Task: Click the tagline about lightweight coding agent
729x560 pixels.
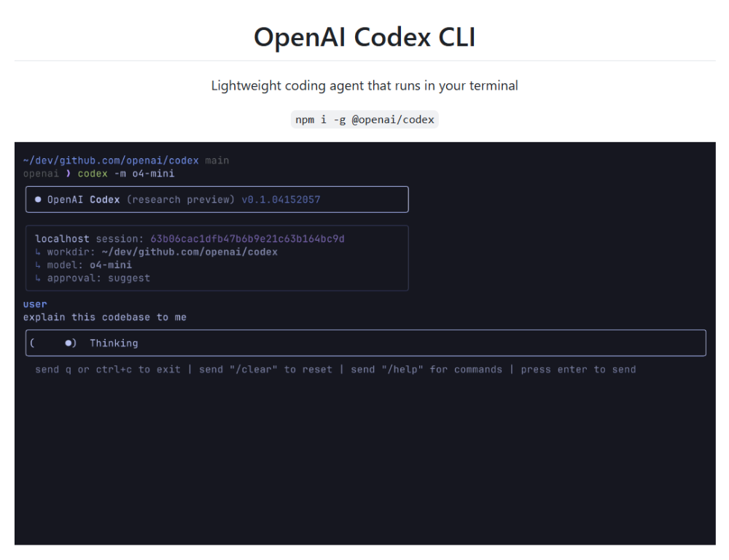Action: 364,86
